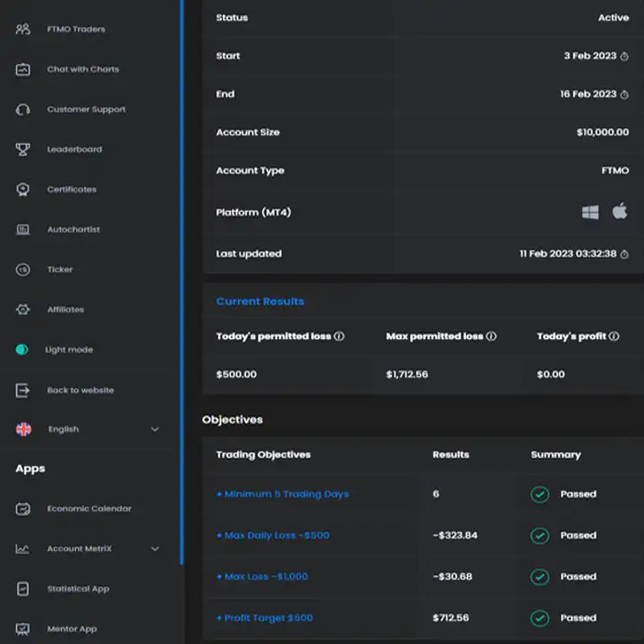Click the Apple platform download icon
The height and width of the screenshot is (644, 644).
click(619, 212)
